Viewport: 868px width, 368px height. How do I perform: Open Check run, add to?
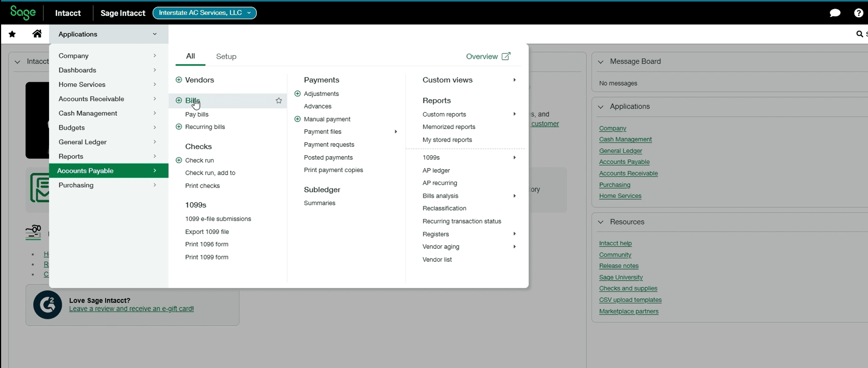pos(210,173)
